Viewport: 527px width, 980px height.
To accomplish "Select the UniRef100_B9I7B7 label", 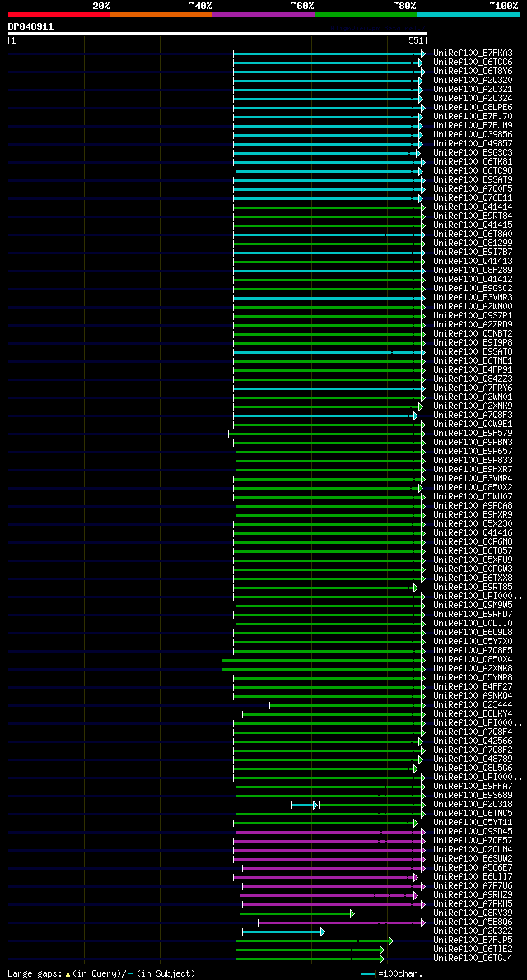I will (473, 253).
